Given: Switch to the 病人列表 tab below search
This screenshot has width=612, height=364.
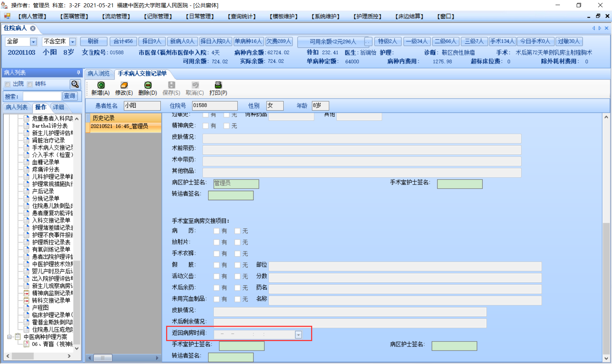Looking at the screenshot, I should (17, 107).
